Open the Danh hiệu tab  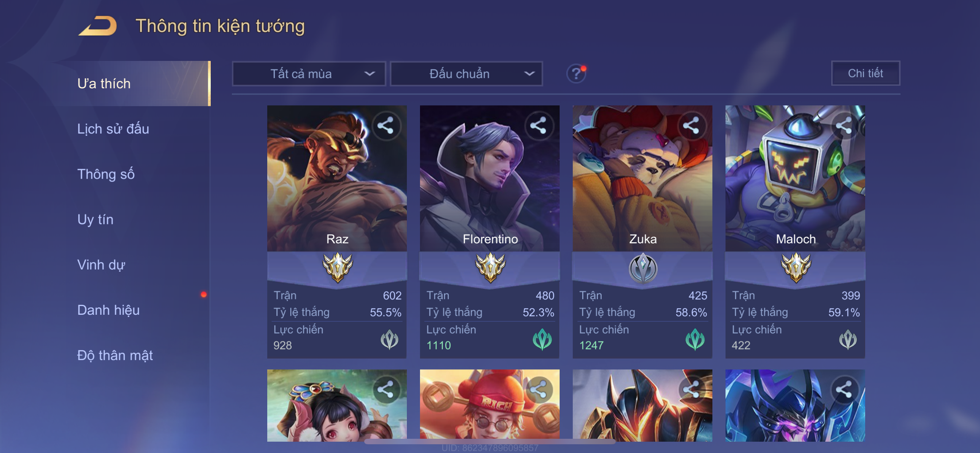[108, 310]
